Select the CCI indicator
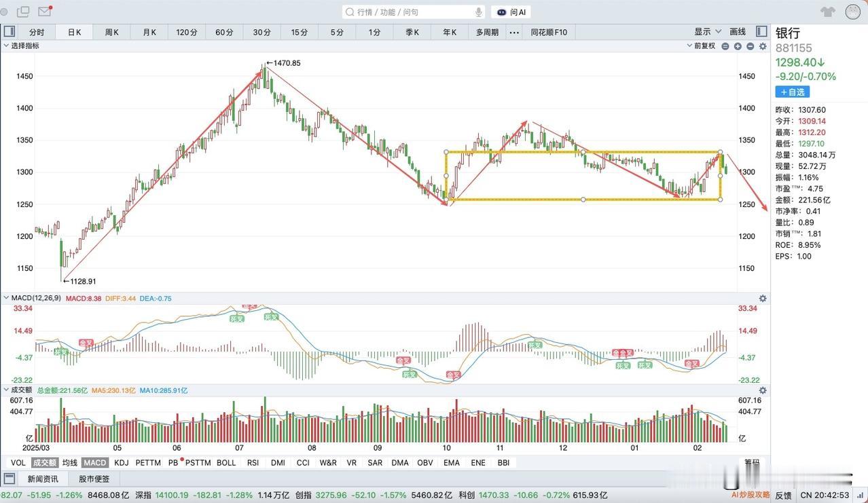The width and height of the screenshot is (868, 503). (303, 463)
